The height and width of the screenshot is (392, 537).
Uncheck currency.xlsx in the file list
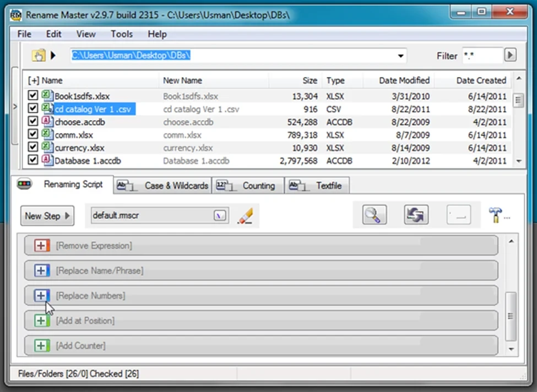[33, 148]
